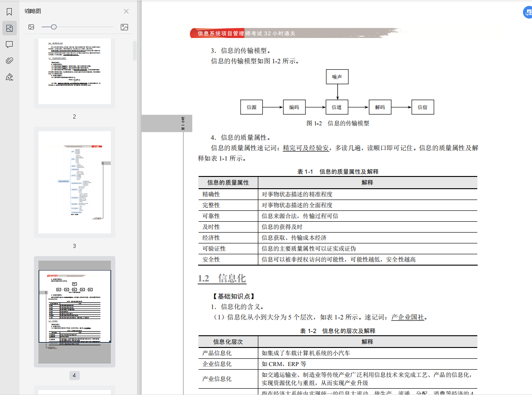
Task: Select page 3 thumbnail
Action: pos(75,182)
